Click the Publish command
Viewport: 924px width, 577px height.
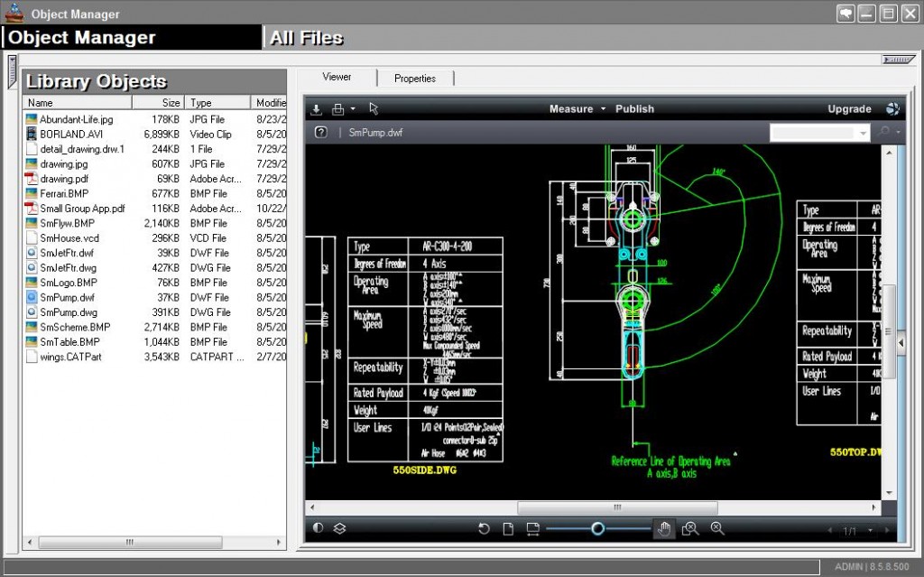click(634, 108)
